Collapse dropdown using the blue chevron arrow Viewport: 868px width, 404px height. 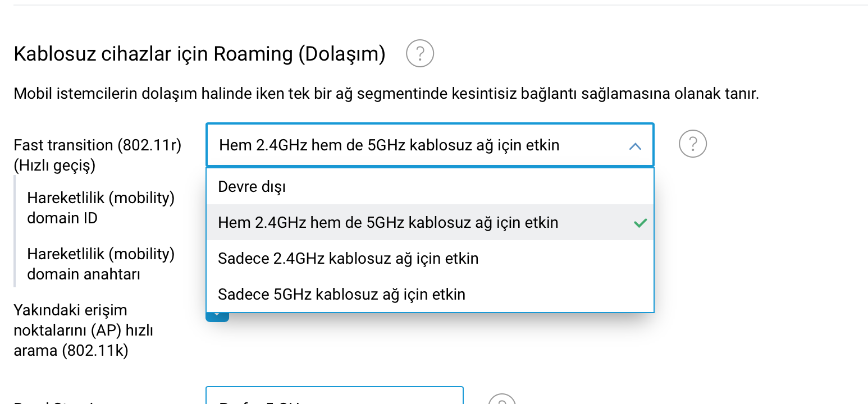tap(635, 146)
